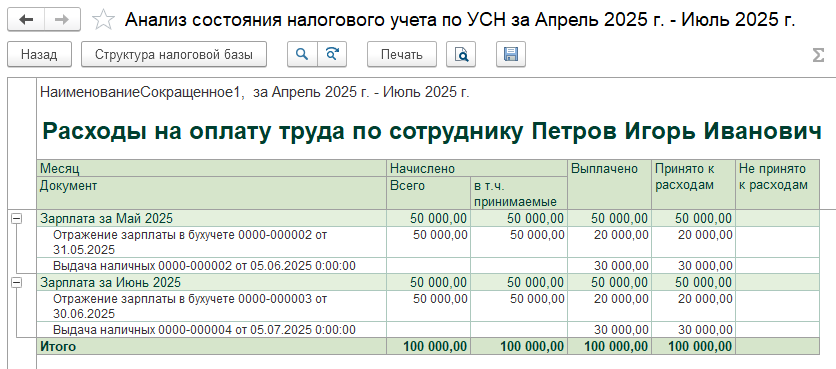Click the find next magnifier icon

click(x=332, y=54)
